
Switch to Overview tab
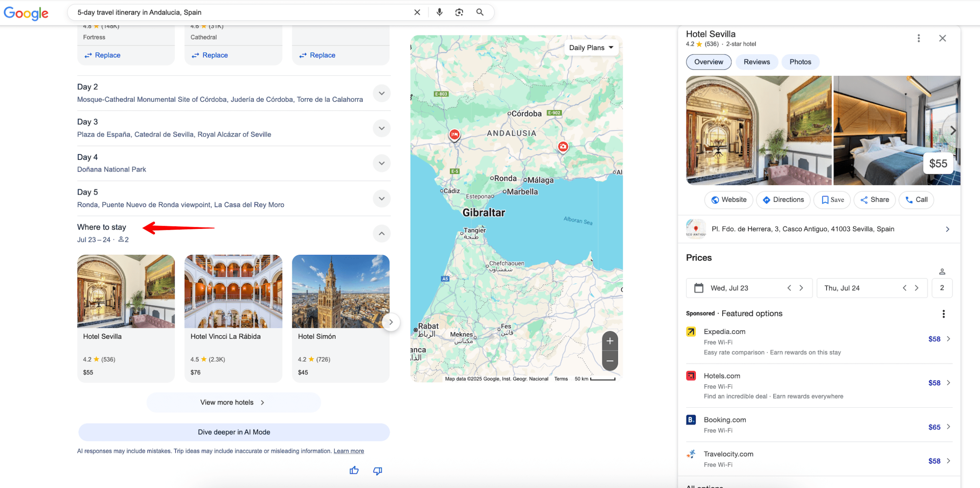click(x=709, y=62)
